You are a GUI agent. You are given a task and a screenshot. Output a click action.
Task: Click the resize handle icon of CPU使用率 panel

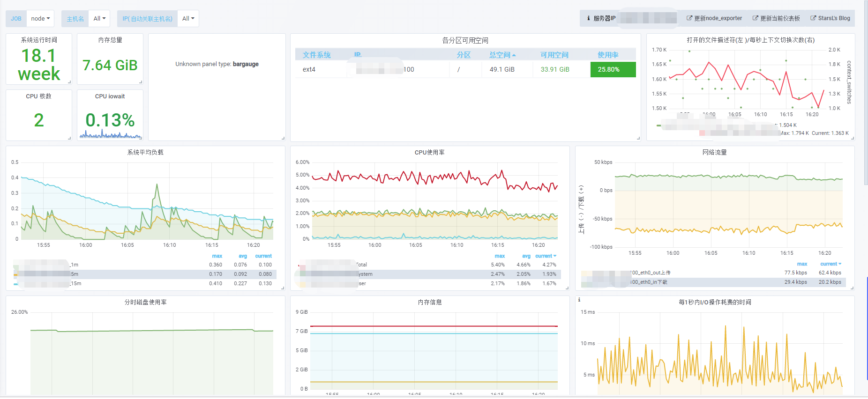567,288
